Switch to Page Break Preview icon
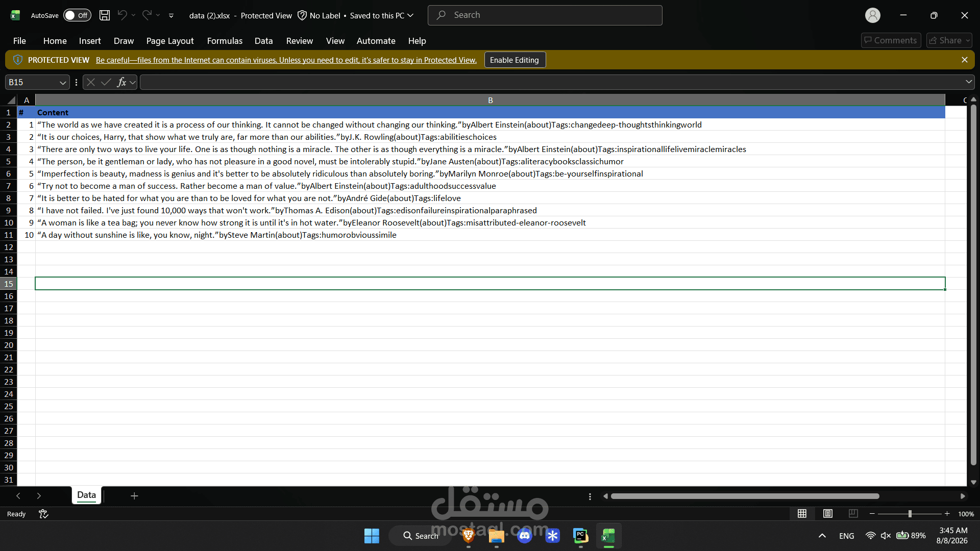This screenshot has width=980, height=551. [x=853, y=514]
